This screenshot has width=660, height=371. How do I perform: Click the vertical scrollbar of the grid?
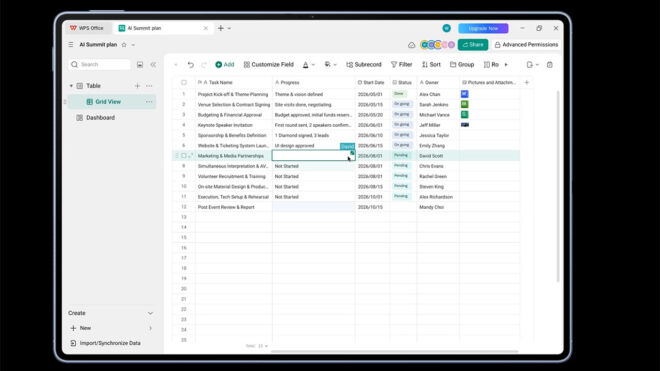[558, 185]
